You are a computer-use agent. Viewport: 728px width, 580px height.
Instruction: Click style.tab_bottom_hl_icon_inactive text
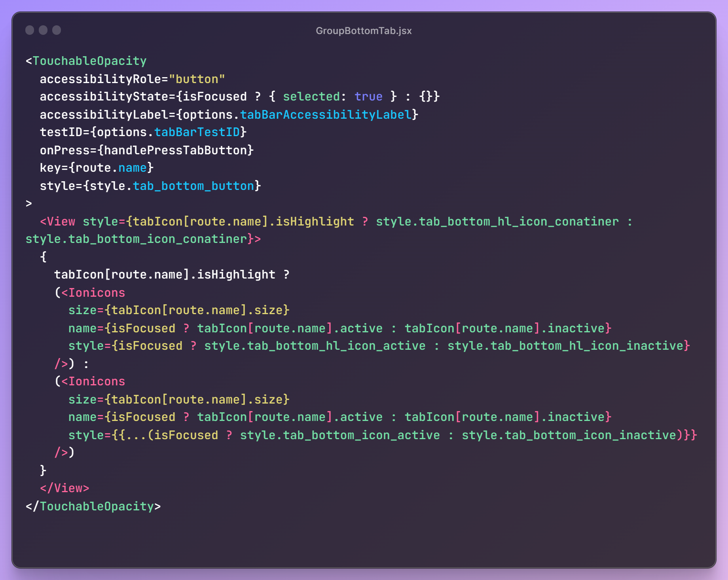tap(565, 346)
